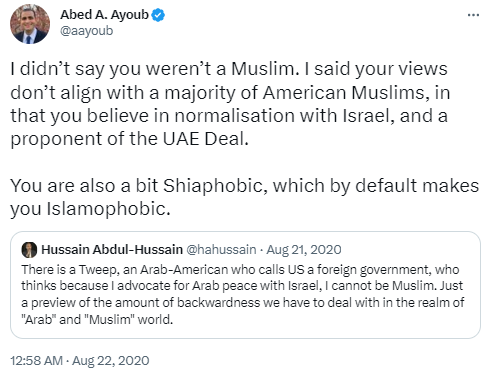This screenshot has width=492, height=368.
Task: Click Hussain Abdul-Hussain's small avatar
Action: [29, 250]
